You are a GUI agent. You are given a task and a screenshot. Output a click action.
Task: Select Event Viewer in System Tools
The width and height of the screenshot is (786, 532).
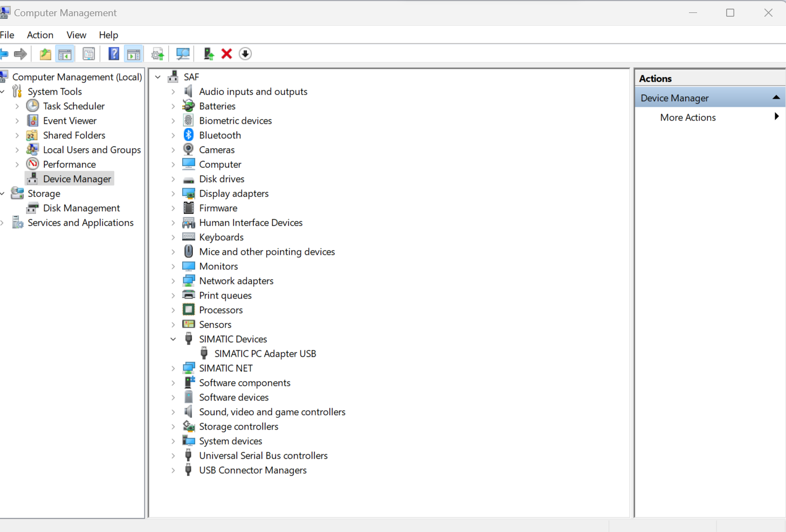70,121
